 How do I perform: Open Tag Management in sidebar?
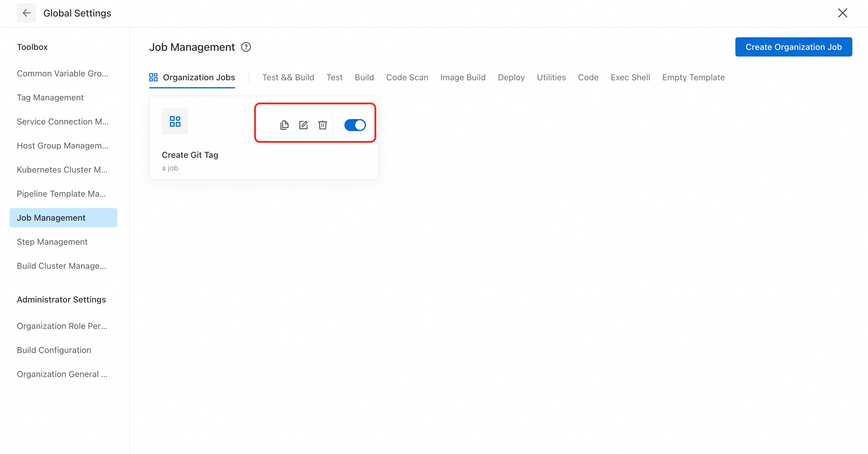pyautogui.click(x=50, y=98)
